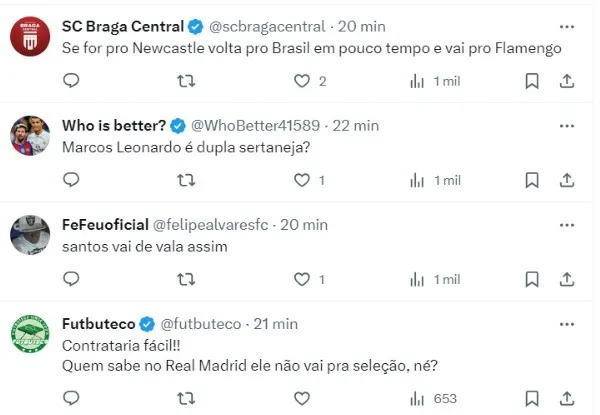Open more options on FeFeuoficial tweet

click(x=567, y=223)
